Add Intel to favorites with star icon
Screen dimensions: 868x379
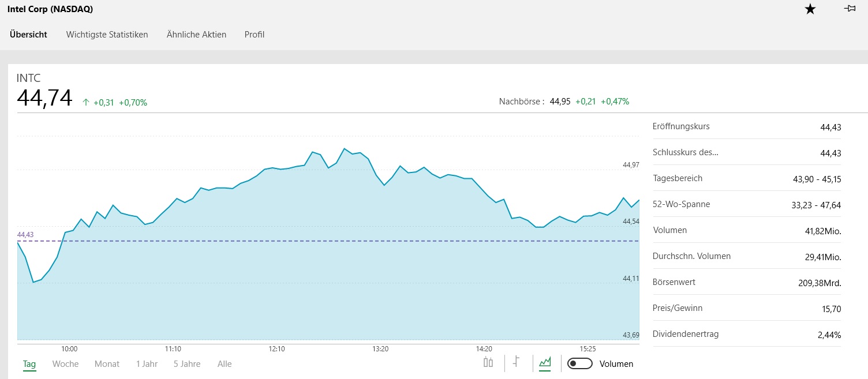(810, 9)
